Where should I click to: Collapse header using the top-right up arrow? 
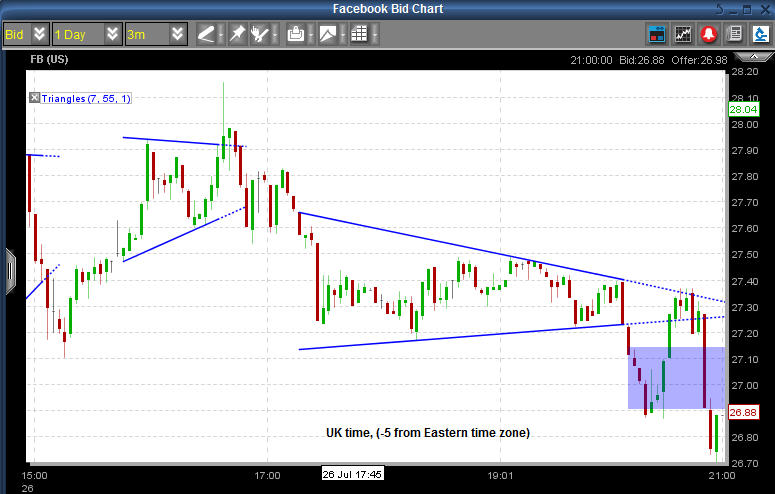click(x=754, y=56)
